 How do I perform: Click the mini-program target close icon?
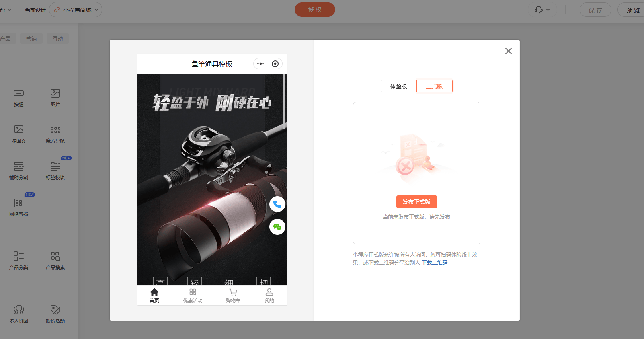click(x=275, y=64)
